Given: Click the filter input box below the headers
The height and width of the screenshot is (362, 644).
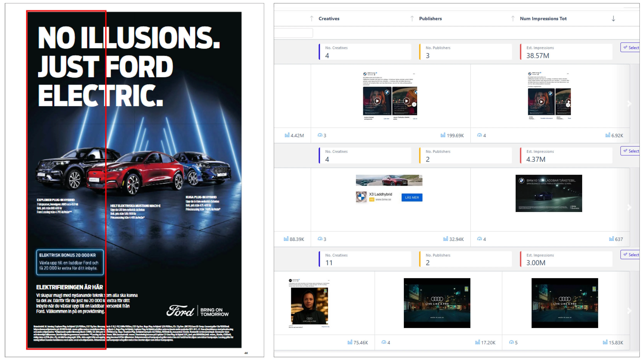Looking at the screenshot, I should click(x=294, y=33).
